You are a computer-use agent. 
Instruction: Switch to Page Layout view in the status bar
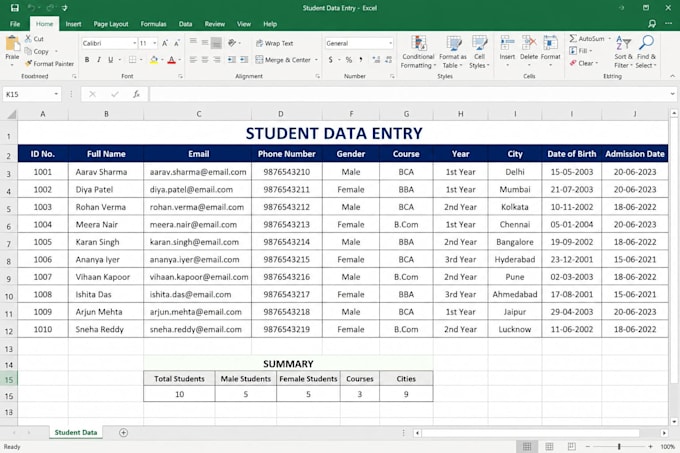click(x=549, y=446)
